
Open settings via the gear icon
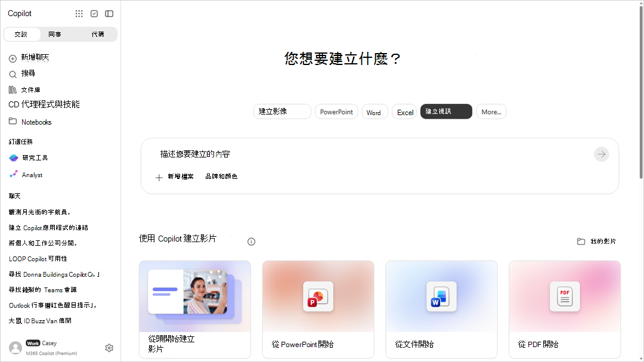click(109, 348)
